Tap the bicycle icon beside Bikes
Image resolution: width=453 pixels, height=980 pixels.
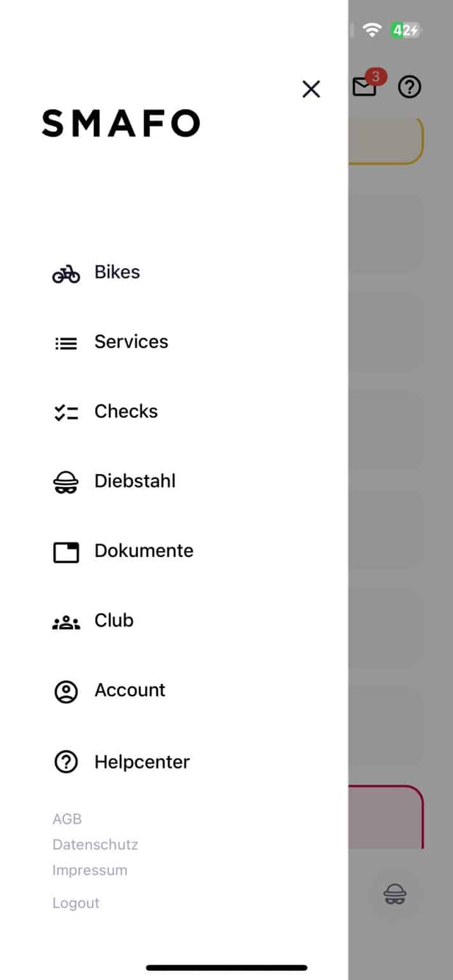click(66, 274)
